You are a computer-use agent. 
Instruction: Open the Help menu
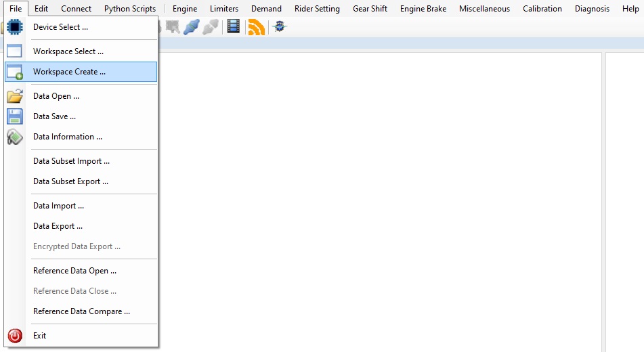630,9
